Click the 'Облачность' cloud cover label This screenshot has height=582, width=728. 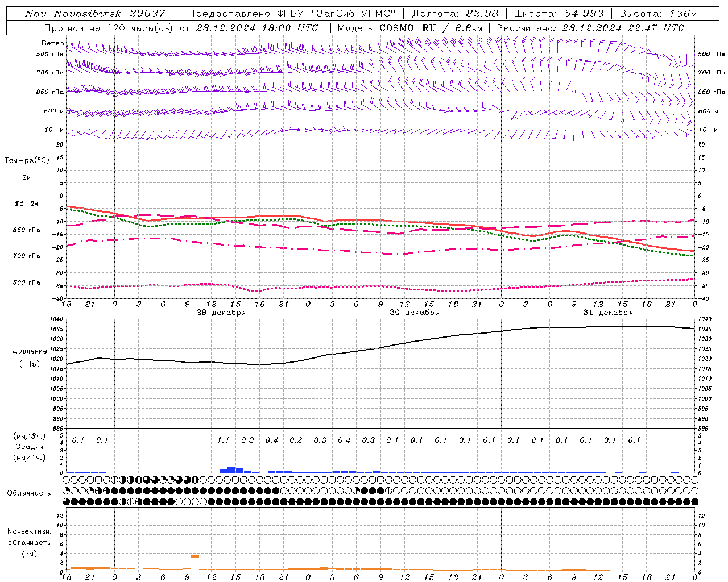(x=29, y=493)
